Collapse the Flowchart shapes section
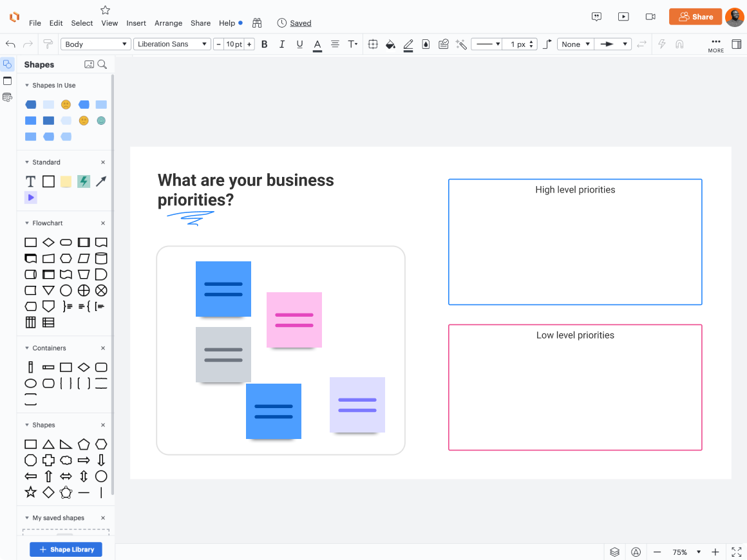747x560 pixels. 27,223
